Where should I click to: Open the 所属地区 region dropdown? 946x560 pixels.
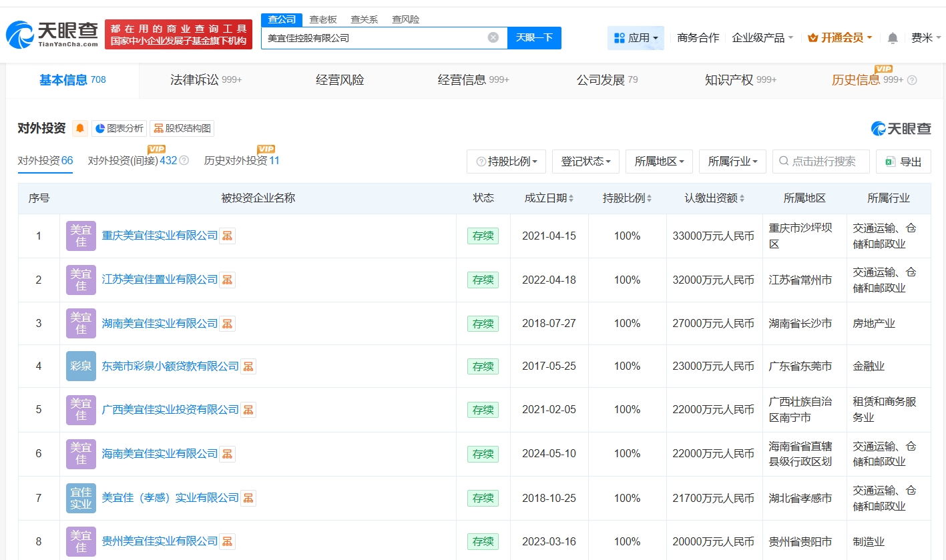(659, 162)
